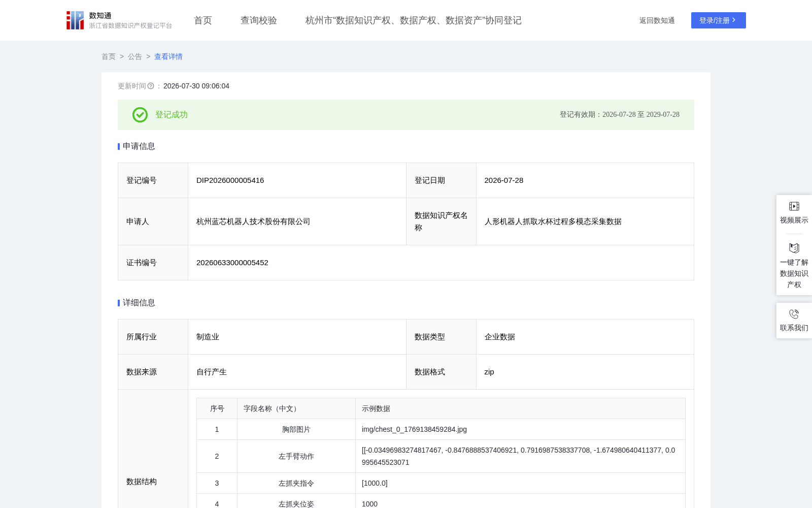Screen dimensions: 812x508
Task: Click sample img/chest_0_1769138459284.jpg
Action: [x=414, y=429]
